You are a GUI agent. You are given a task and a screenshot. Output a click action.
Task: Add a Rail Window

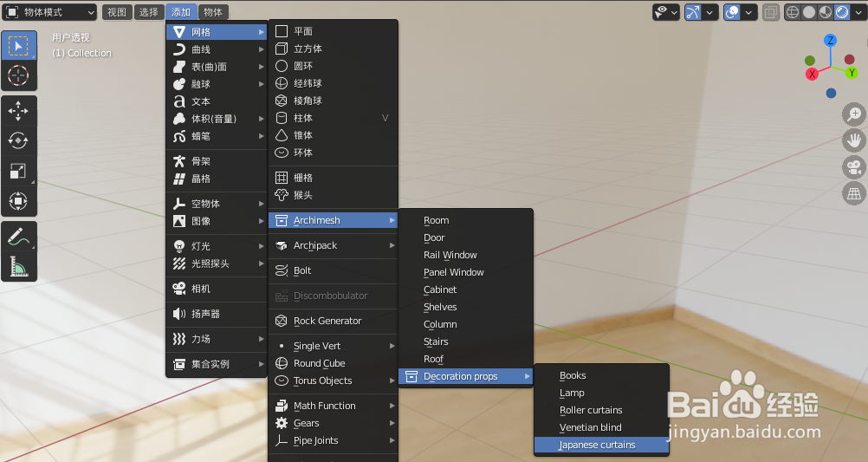[465, 255]
